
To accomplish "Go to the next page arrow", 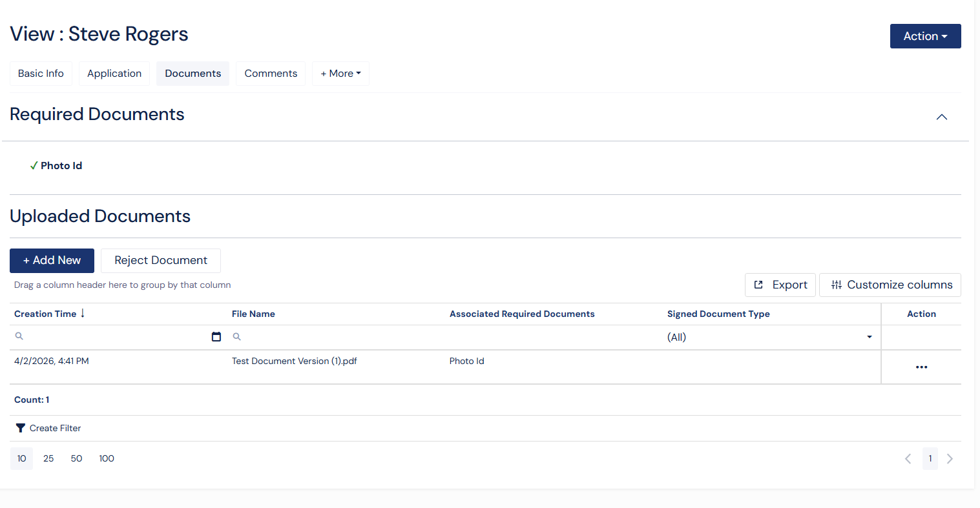I will tap(950, 459).
